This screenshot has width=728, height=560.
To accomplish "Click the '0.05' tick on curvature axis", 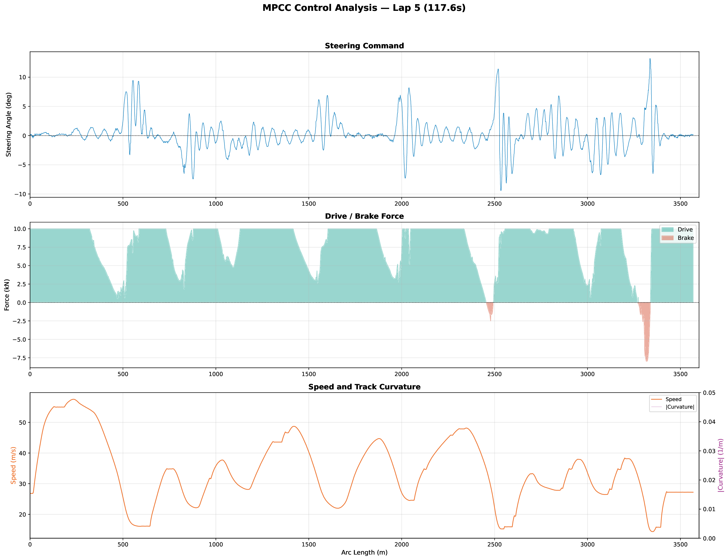I will tap(709, 393).
